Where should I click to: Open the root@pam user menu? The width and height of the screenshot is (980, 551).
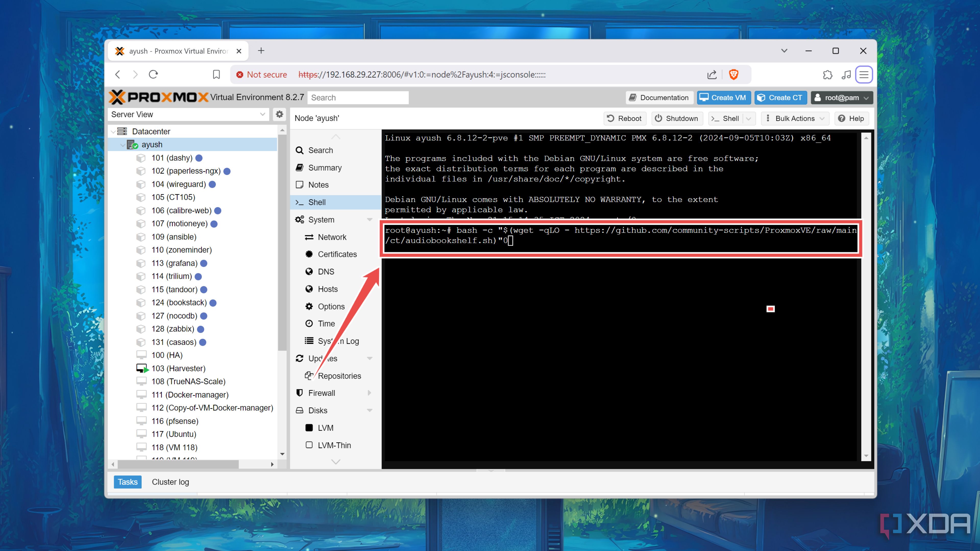coord(841,97)
